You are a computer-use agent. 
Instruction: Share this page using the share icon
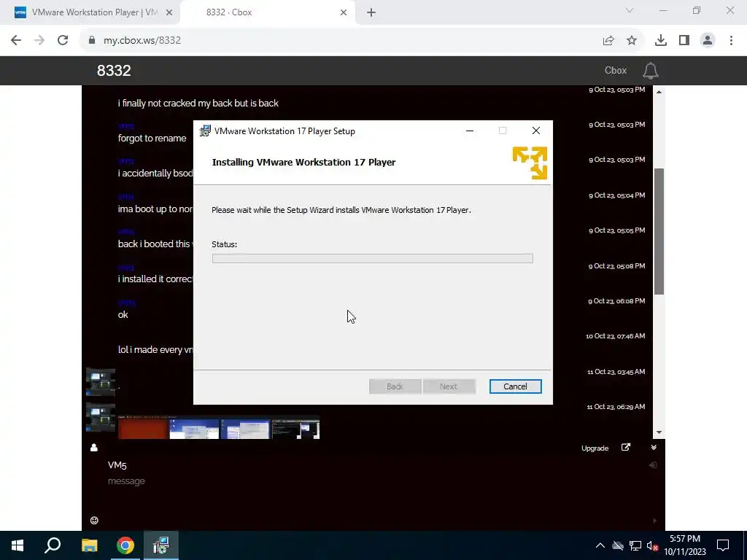point(608,41)
